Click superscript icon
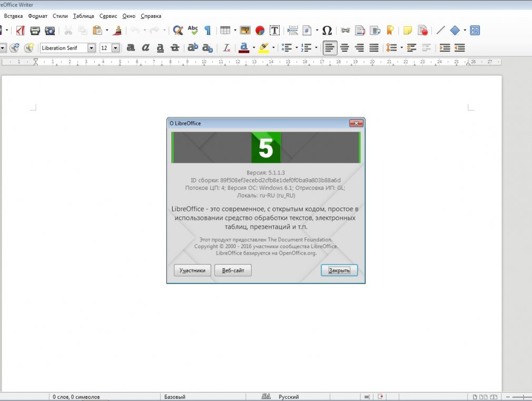 tap(193, 48)
